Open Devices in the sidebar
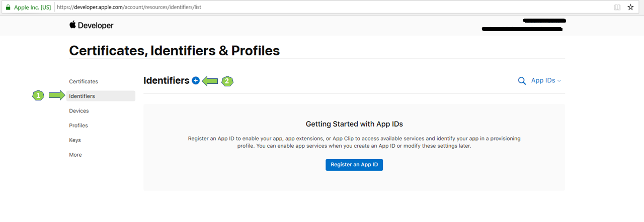This screenshot has height=222, width=644. pyautogui.click(x=79, y=110)
